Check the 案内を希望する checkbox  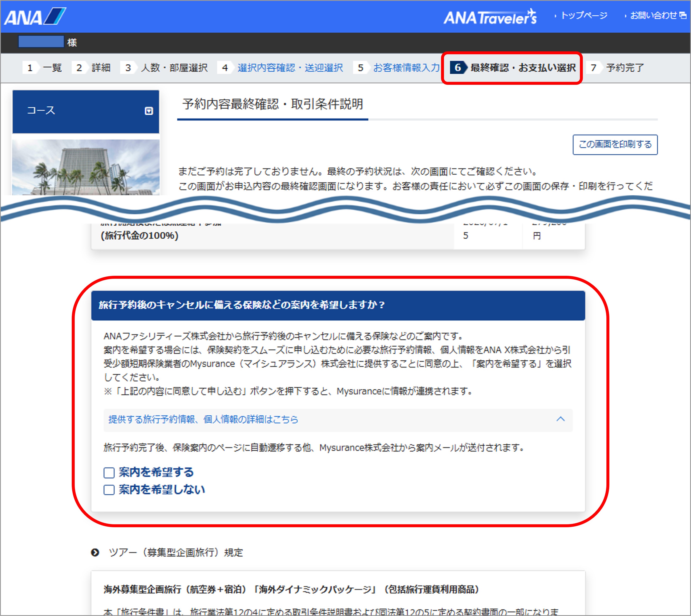(x=109, y=473)
